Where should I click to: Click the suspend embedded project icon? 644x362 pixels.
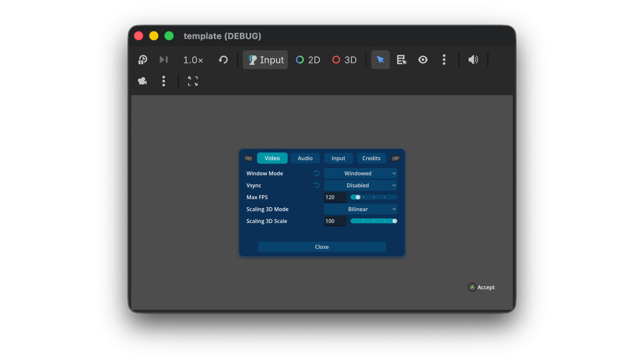point(143,60)
